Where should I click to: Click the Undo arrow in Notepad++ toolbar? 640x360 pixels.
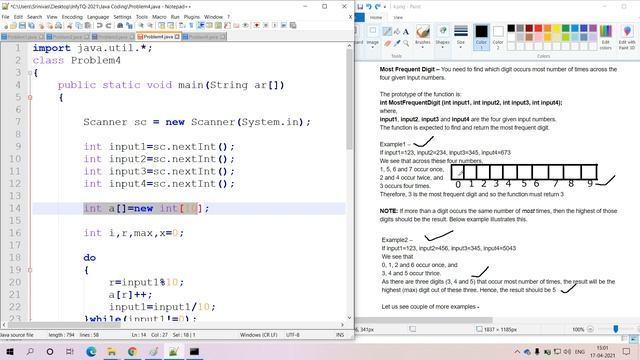click(x=99, y=25)
